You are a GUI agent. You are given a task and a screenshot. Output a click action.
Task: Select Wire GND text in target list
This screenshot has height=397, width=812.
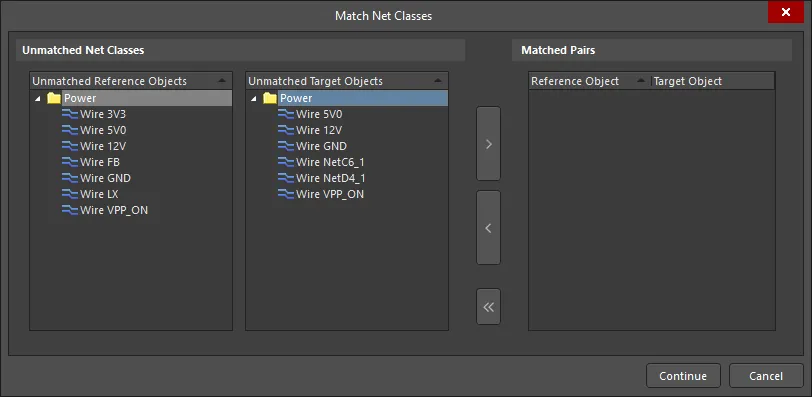(322, 146)
